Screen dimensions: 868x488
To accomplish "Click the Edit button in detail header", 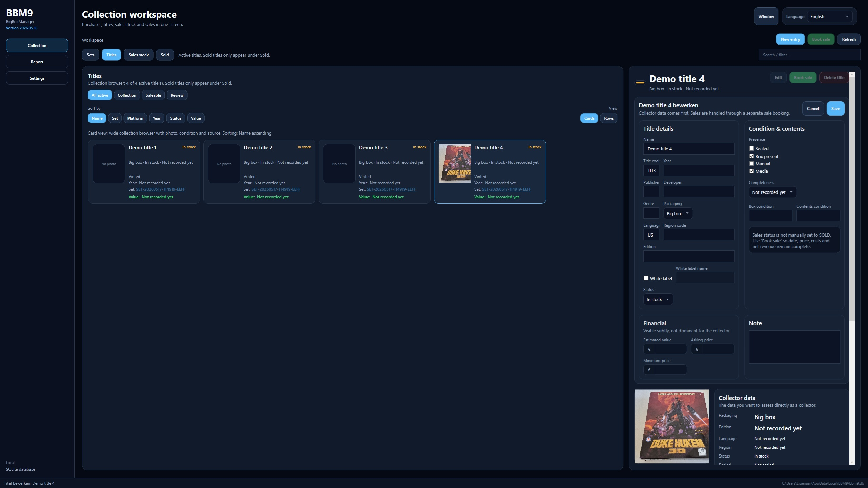I will (x=778, y=78).
